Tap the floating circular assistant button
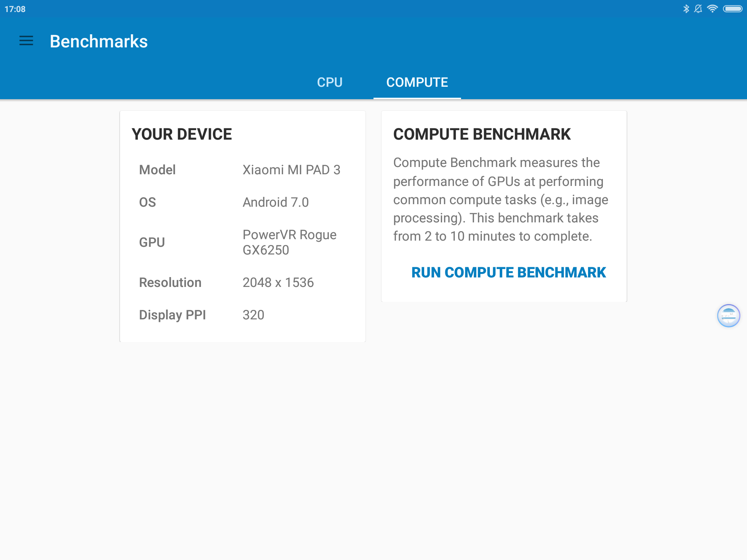Image resolution: width=747 pixels, height=560 pixels. 728,316
